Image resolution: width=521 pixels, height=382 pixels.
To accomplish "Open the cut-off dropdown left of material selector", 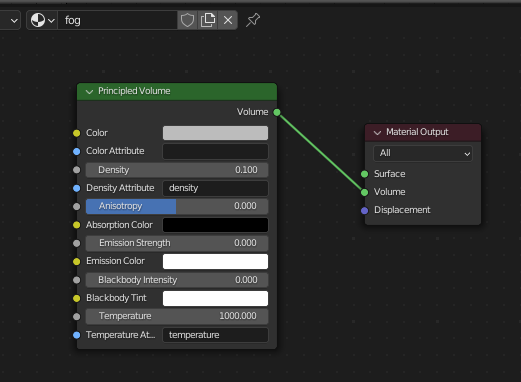I will point(10,20).
